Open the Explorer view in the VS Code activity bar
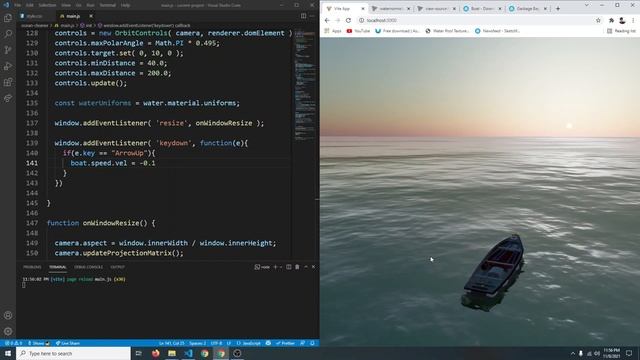640x360 pixels. pos(8,18)
